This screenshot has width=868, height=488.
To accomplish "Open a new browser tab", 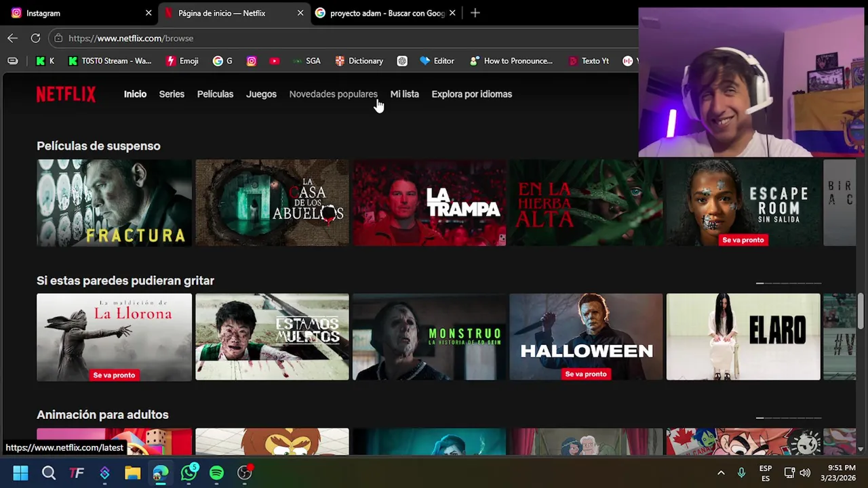I will pos(475,13).
